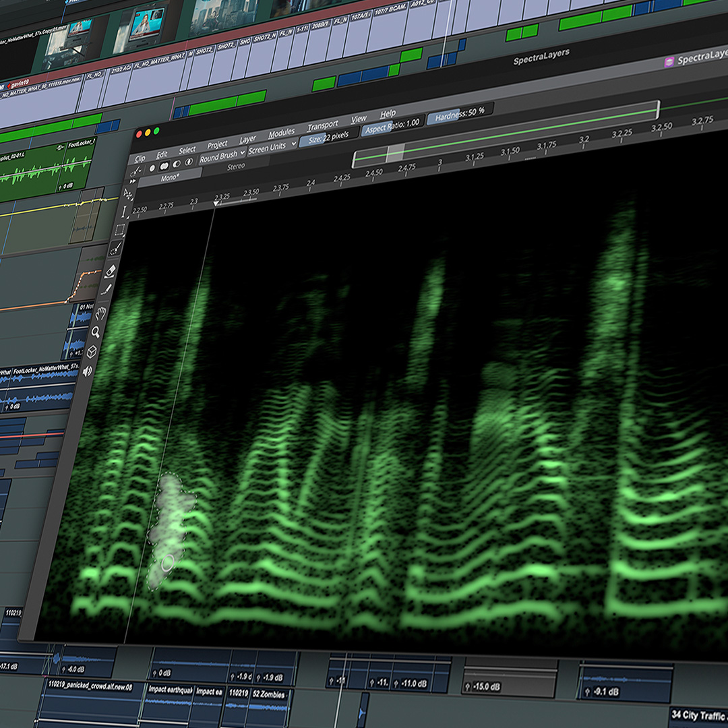Open the Modules menu
Image resolution: width=728 pixels, height=728 pixels.
281,133
